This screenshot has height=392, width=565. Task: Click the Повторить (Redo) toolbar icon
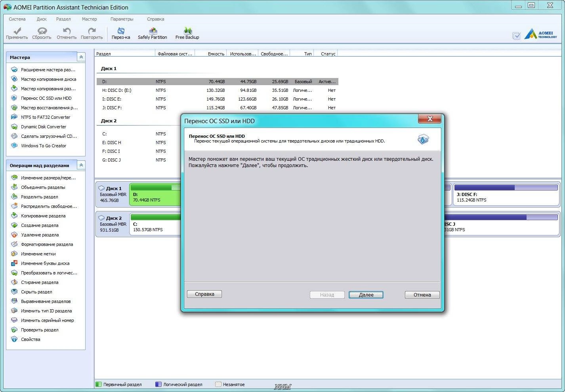point(92,33)
